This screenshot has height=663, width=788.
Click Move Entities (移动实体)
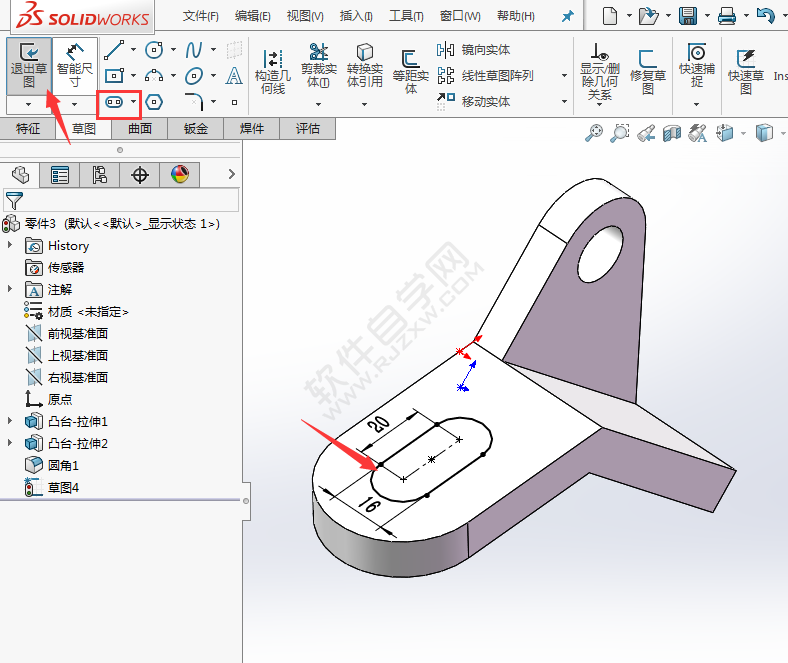tap(473, 102)
